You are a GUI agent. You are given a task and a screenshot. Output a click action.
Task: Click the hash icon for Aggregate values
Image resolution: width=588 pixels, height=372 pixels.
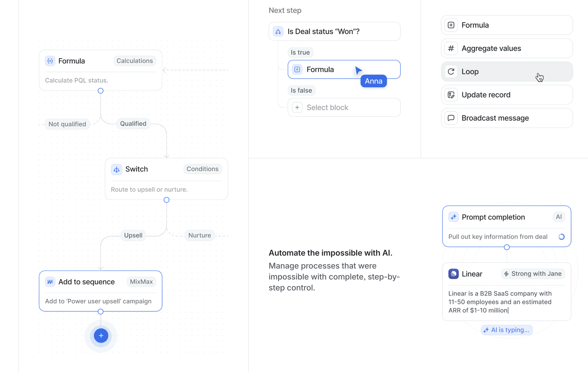click(451, 48)
